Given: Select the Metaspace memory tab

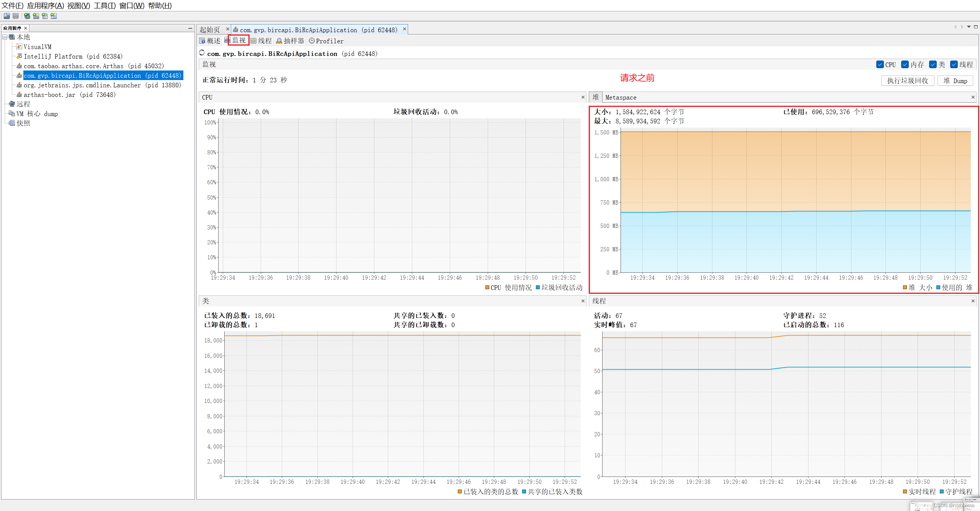Looking at the screenshot, I should point(621,97).
